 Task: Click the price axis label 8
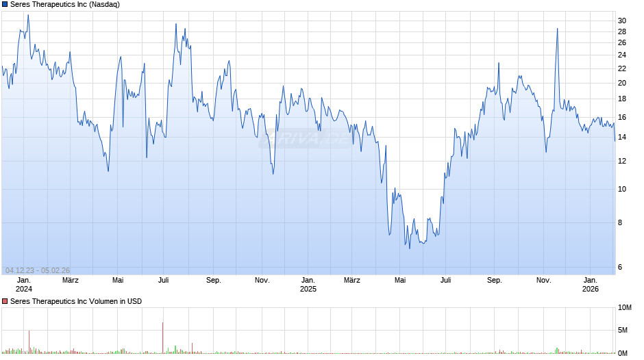point(620,223)
